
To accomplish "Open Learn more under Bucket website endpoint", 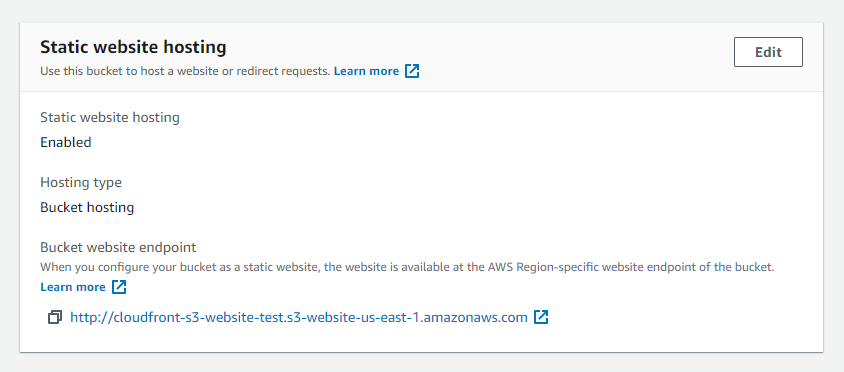I will tap(73, 287).
